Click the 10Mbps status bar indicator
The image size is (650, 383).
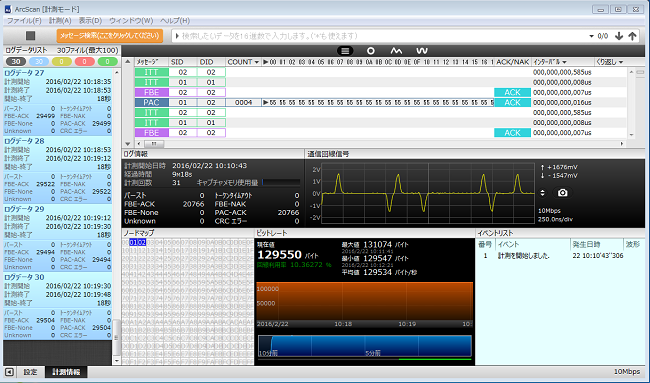point(626,372)
